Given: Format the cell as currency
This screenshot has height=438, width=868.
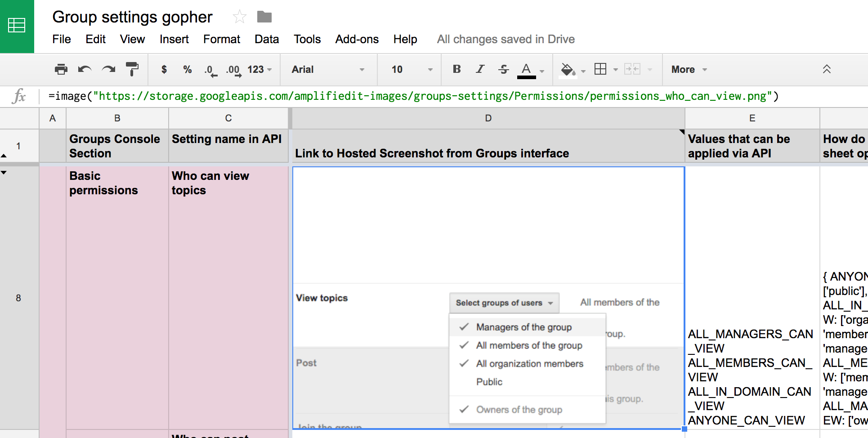Looking at the screenshot, I should tap(164, 69).
